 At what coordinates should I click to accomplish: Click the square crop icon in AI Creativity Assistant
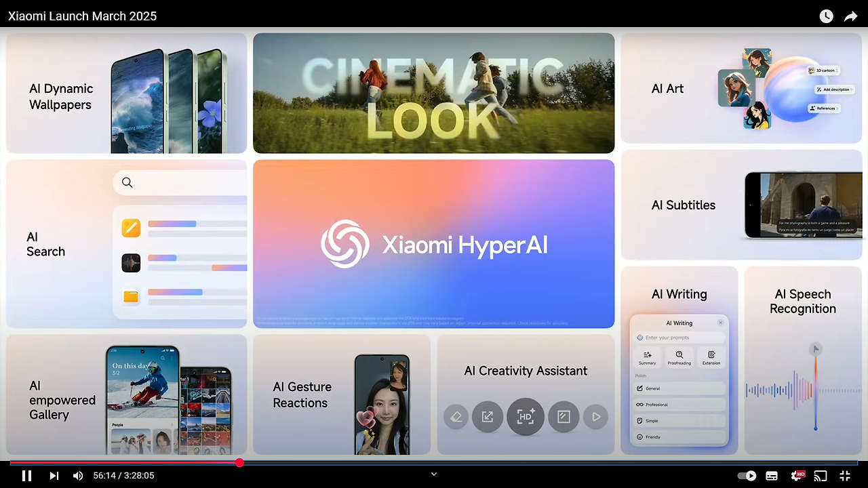pyautogui.click(x=564, y=417)
